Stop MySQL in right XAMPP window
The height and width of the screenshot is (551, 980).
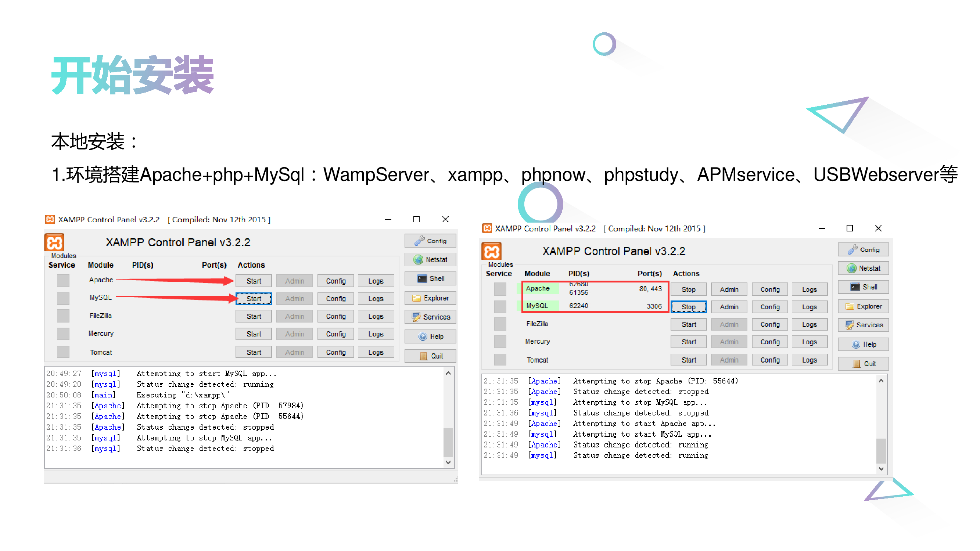coord(688,307)
